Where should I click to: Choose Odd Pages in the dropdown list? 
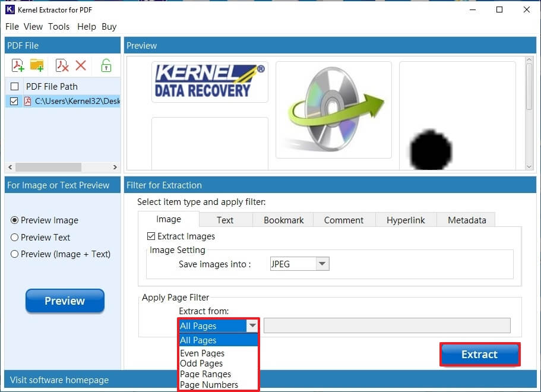click(x=218, y=363)
